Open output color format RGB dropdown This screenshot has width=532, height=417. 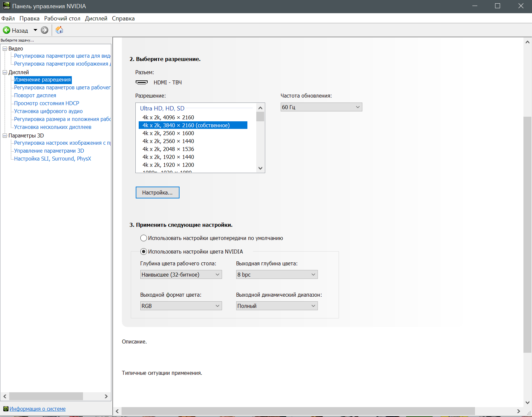181,306
